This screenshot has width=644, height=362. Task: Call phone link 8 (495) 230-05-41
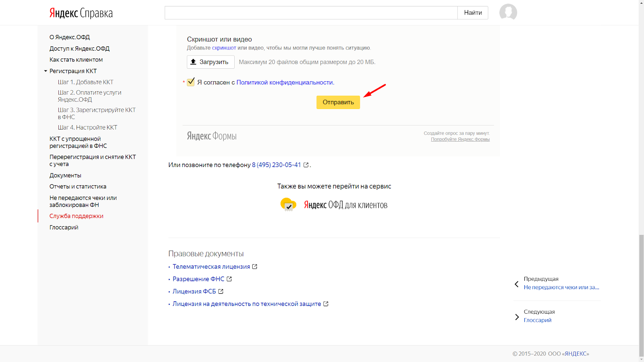point(277,165)
